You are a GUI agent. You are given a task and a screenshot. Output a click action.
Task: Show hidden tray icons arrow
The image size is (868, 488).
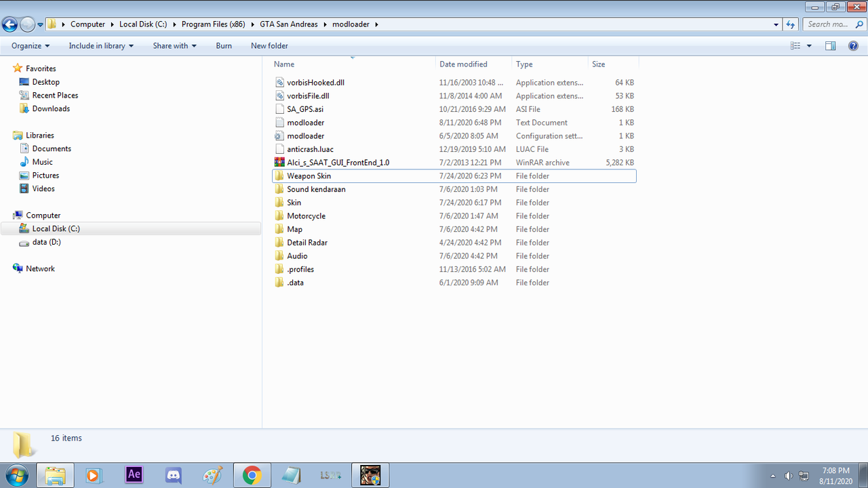coord(774,476)
